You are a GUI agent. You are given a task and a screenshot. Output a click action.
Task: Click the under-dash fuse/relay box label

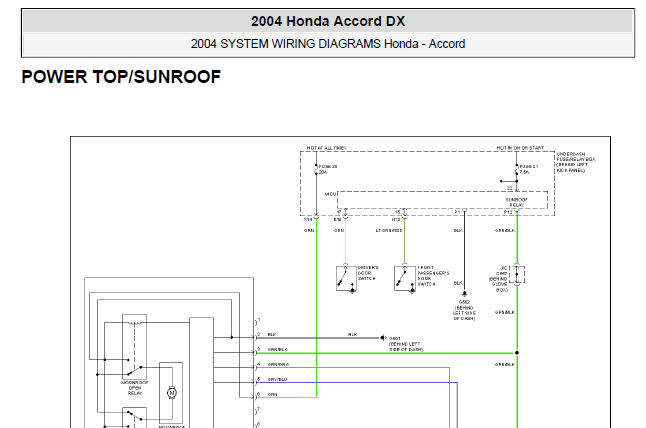coord(576,162)
